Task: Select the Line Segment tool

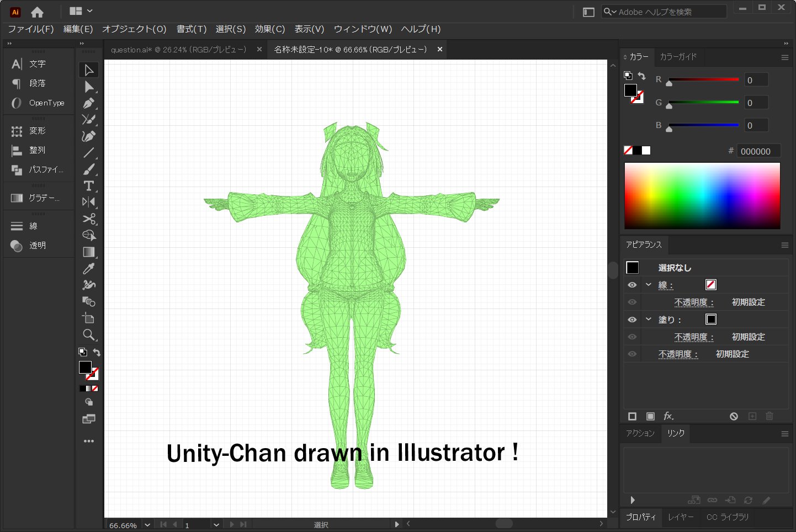Action: click(88, 153)
